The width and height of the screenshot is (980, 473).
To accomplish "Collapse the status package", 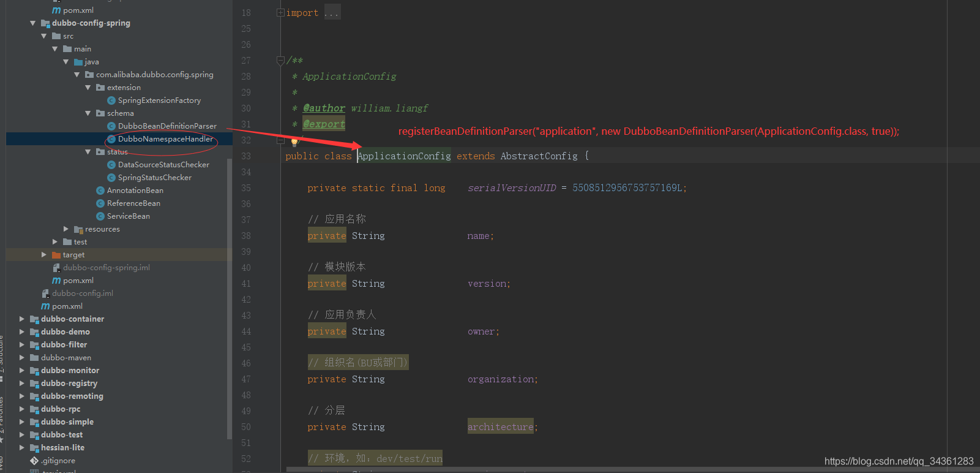I will [x=88, y=152].
